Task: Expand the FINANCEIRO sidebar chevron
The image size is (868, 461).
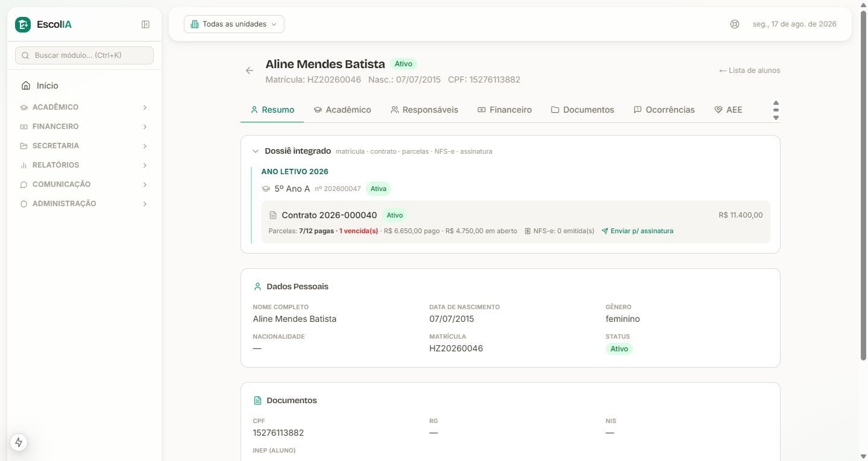Action: pos(145,127)
